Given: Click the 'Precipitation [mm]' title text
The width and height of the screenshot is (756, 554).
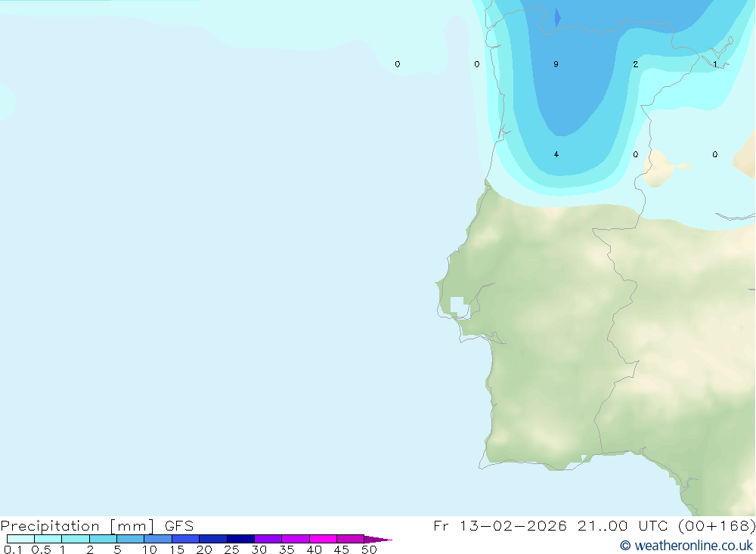Looking at the screenshot, I should coord(77,525).
